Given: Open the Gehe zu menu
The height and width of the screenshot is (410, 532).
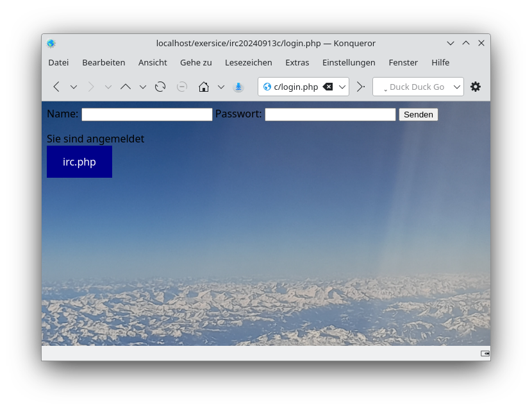Looking at the screenshot, I should [195, 62].
